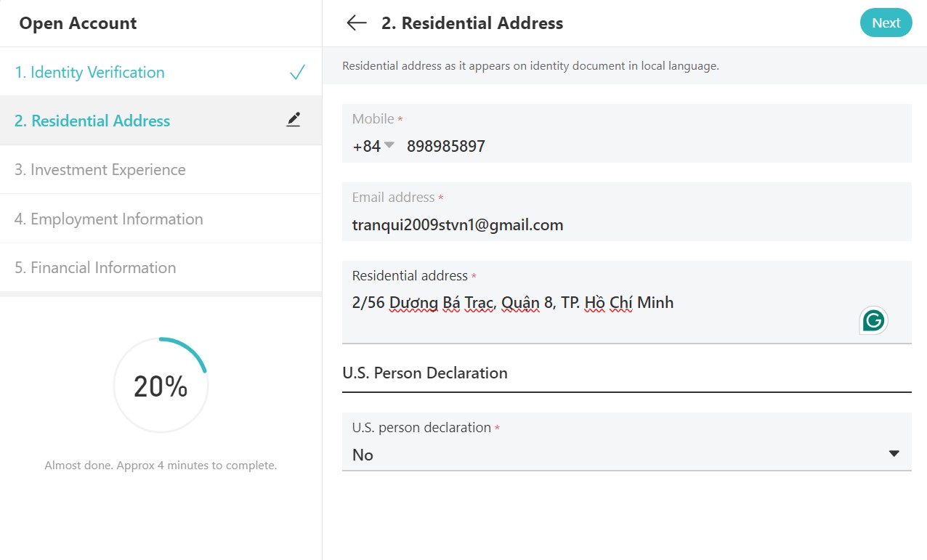This screenshot has width=927, height=560.
Task: Click the email address input field
Action: tap(626, 211)
